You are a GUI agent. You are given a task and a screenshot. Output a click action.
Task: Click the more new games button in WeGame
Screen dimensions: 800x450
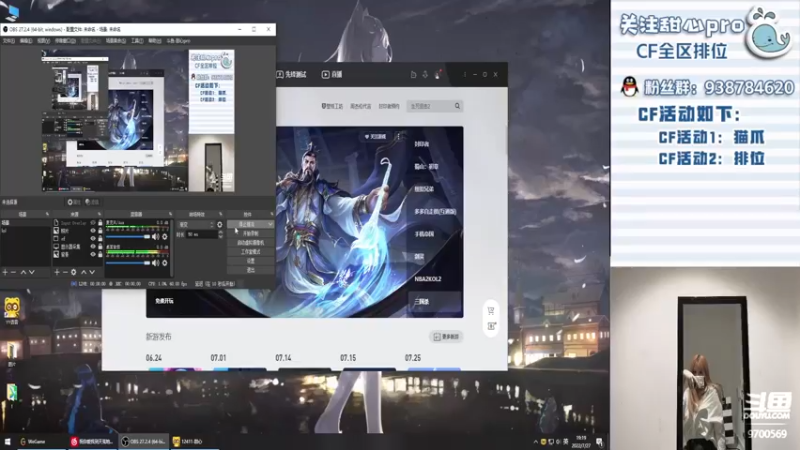[446, 337]
